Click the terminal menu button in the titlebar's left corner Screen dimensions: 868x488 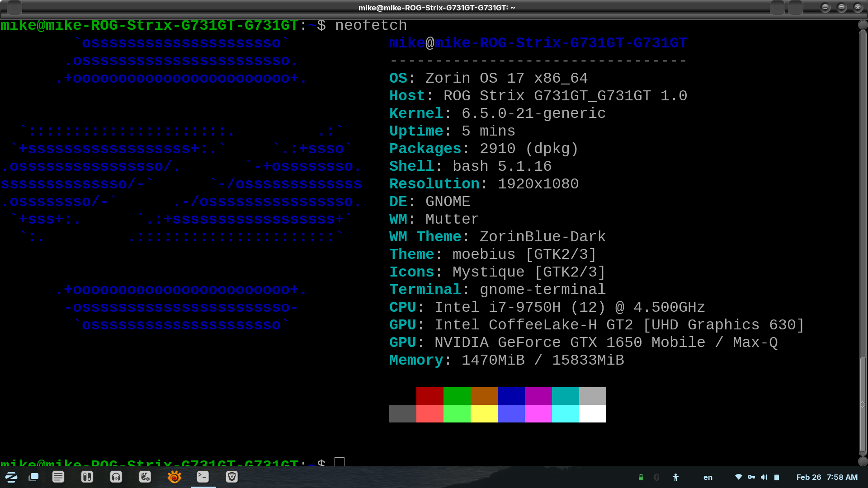pyautogui.click(x=14, y=7)
